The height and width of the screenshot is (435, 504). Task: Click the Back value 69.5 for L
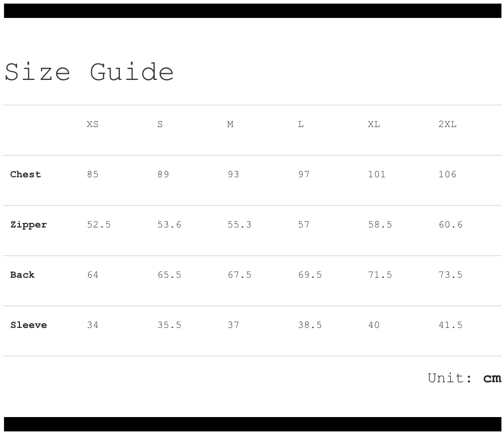(x=310, y=275)
